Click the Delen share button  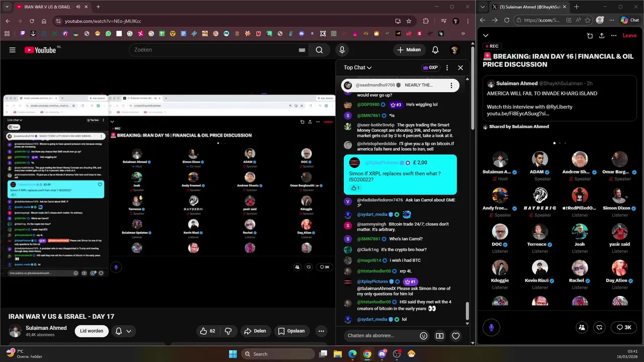click(255, 331)
